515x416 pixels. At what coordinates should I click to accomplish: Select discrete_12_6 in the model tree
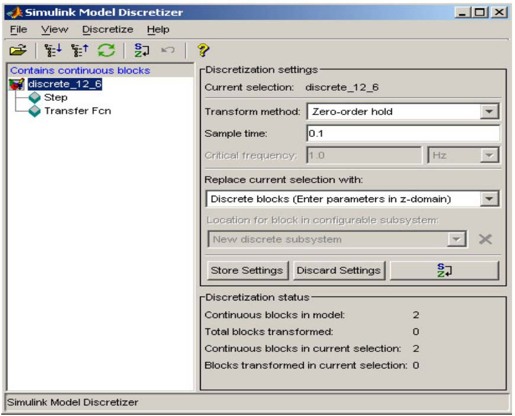click(x=65, y=84)
